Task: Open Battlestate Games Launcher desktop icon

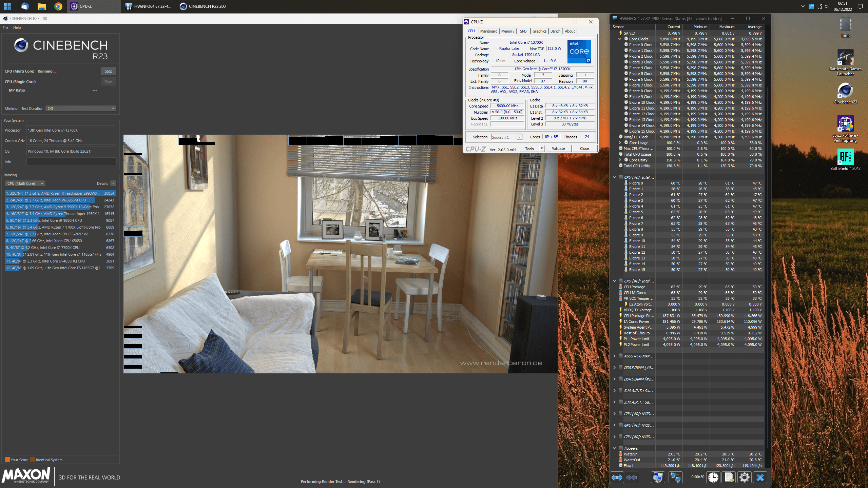Action: [x=845, y=63]
